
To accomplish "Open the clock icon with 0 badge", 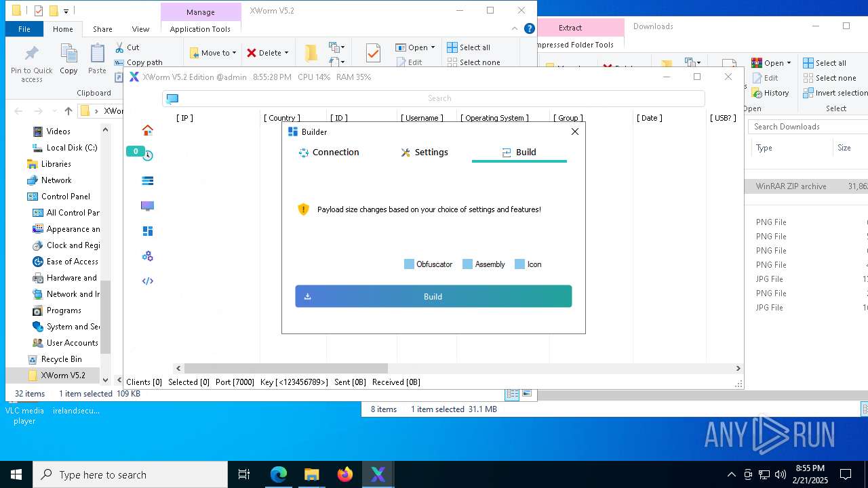I will click(147, 155).
